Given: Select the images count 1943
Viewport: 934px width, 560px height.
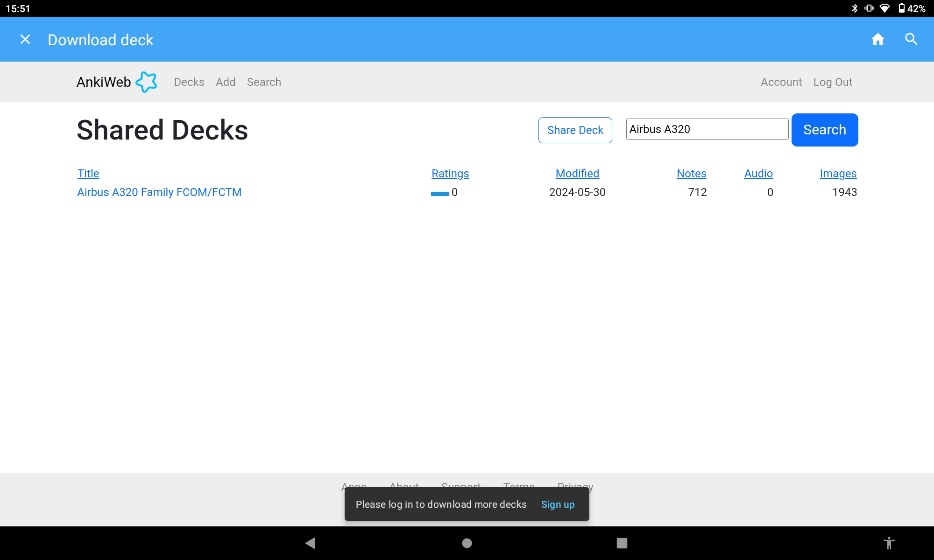Looking at the screenshot, I should pyautogui.click(x=844, y=192).
